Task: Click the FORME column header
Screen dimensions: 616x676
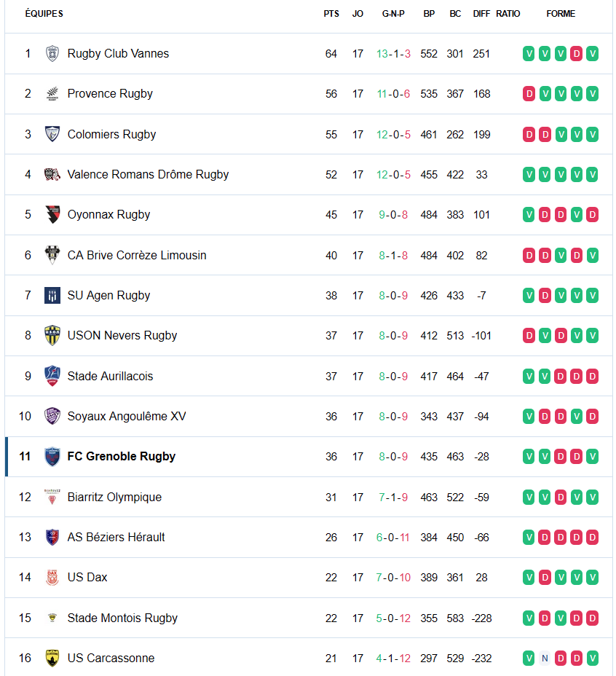Action: [561, 14]
